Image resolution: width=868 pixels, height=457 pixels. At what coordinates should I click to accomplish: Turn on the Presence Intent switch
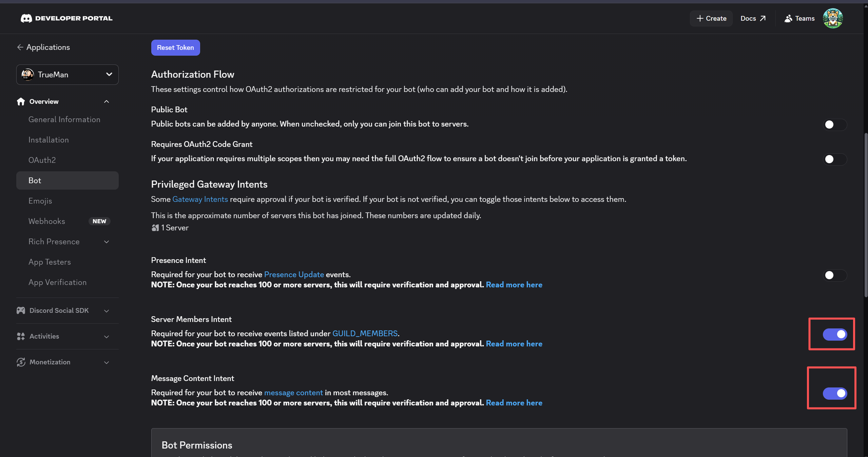tap(834, 275)
